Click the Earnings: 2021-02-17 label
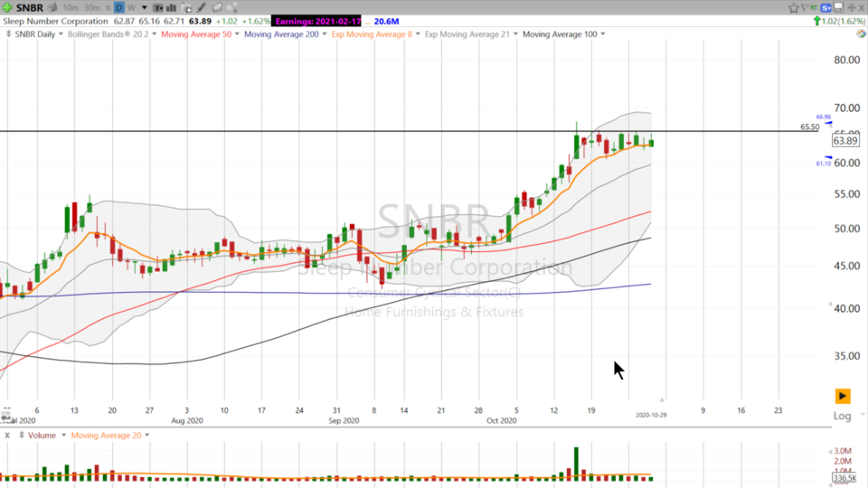868x488 pixels. [x=317, y=21]
